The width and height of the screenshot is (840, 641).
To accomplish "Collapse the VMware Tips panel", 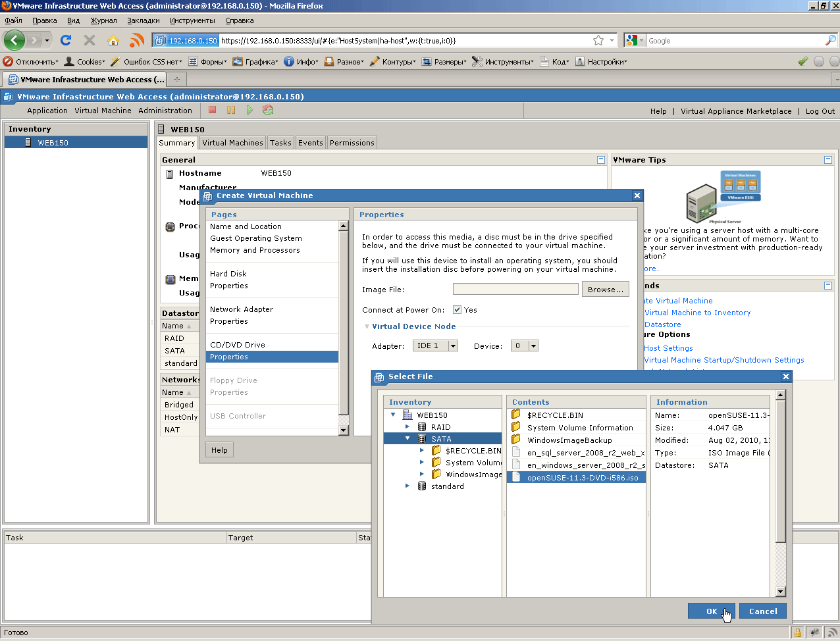I will 828,159.
